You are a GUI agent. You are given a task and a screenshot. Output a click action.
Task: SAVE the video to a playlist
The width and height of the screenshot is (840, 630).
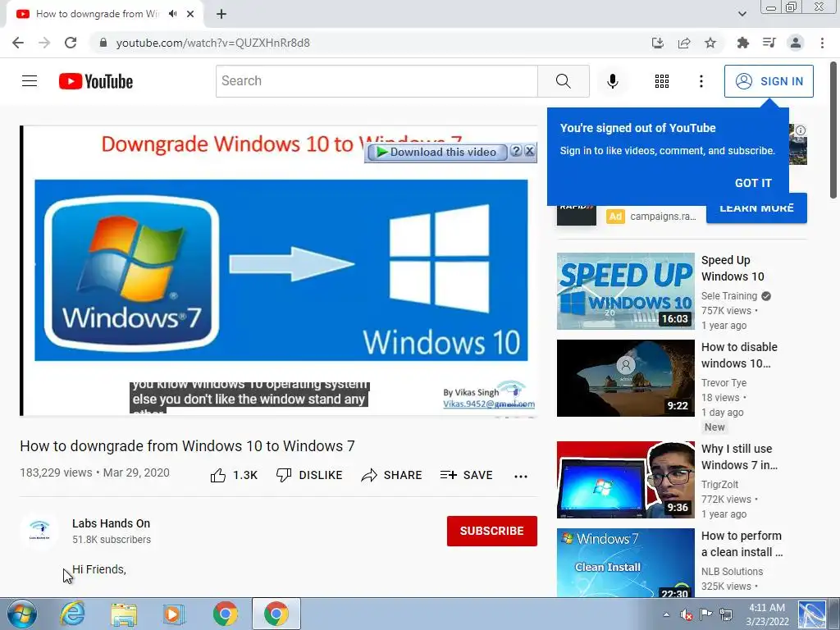click(466, 475)
